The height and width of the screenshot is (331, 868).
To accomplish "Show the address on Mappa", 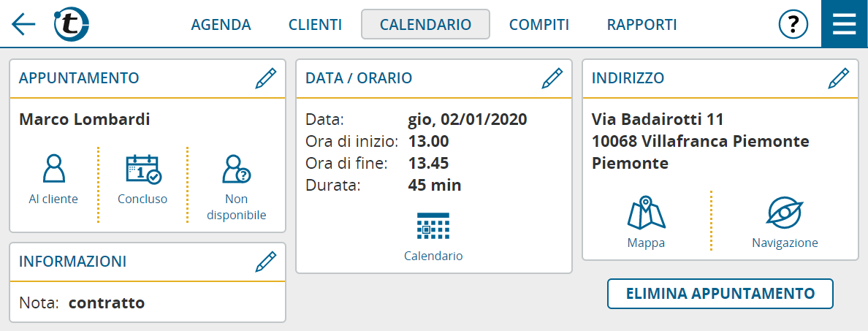I will 646,213.
